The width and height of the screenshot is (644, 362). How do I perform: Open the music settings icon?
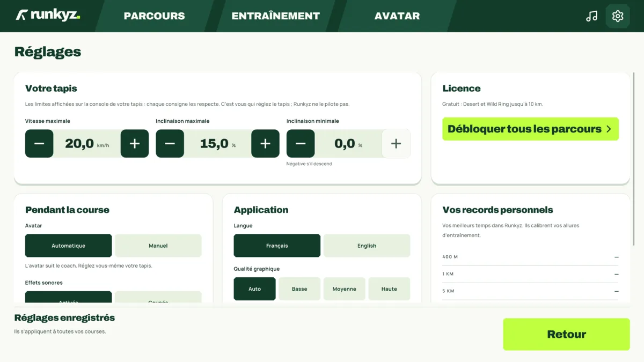591,16
